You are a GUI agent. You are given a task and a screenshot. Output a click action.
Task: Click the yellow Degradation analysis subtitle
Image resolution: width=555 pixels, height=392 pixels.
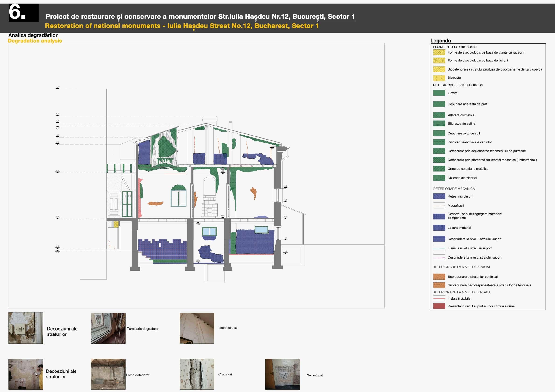pos(35,41)
